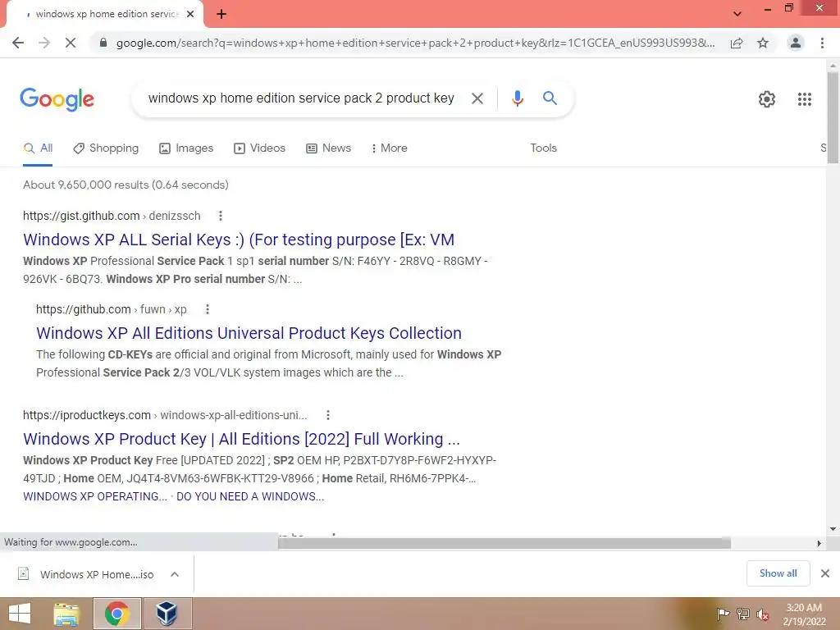View site information lock icon
This screenshot has width=840, height=630.
click(x=103, y=43)
